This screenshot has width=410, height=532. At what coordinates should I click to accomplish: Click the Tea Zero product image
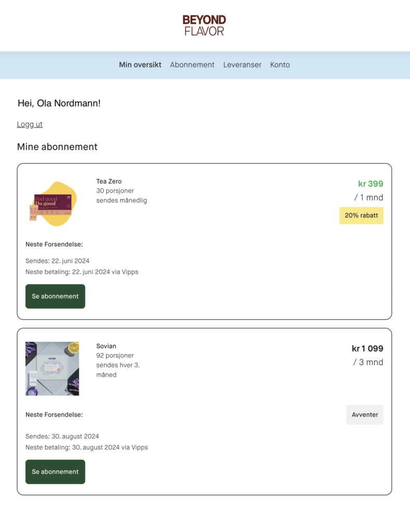point(52,204)
